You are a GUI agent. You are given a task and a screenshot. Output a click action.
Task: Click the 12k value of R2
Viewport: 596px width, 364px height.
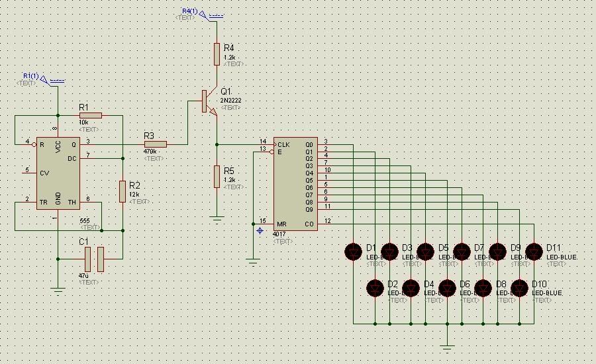tap(134, 195)
